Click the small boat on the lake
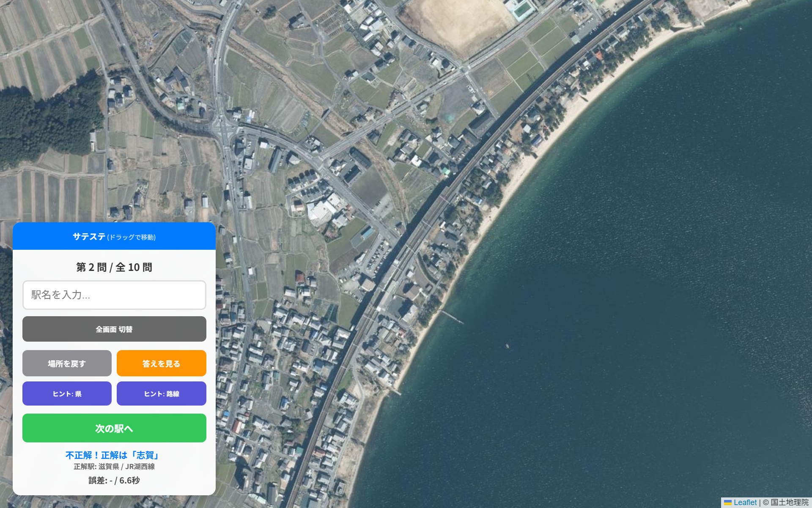 [x=507, y=346]
